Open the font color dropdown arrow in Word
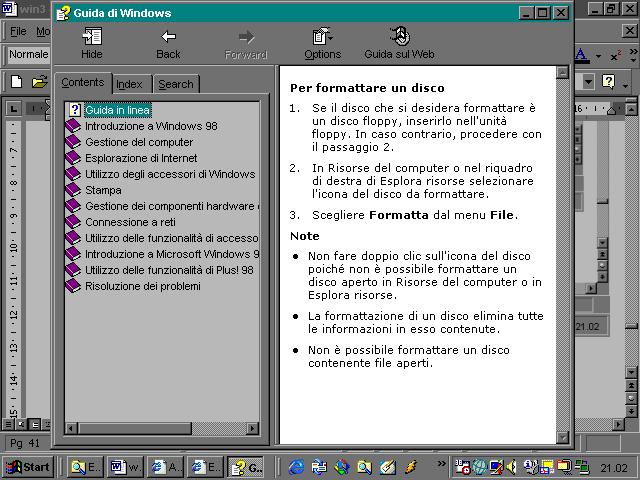Image resolution: width=640 pixels, height=480 pixels. coord(598,56)
